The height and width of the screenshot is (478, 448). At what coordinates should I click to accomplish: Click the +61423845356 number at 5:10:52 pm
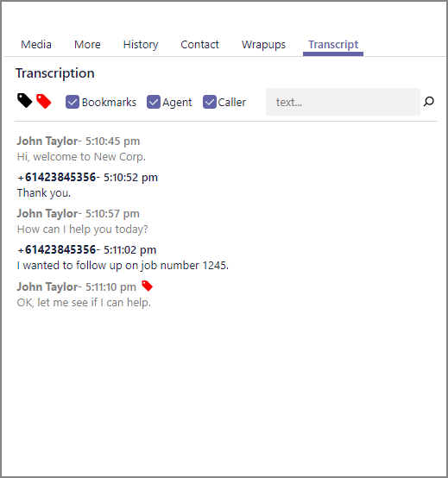57,177
